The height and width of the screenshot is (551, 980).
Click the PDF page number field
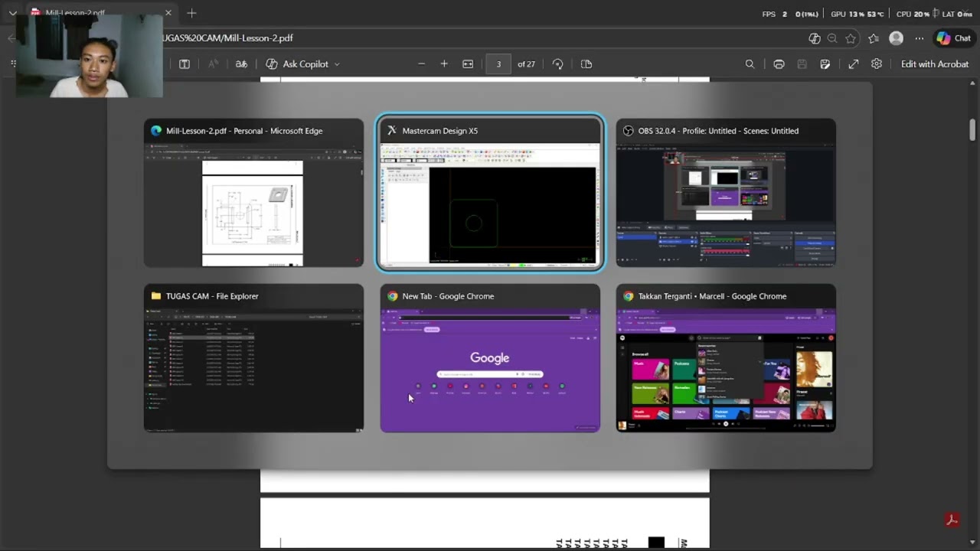click(498, 64)
